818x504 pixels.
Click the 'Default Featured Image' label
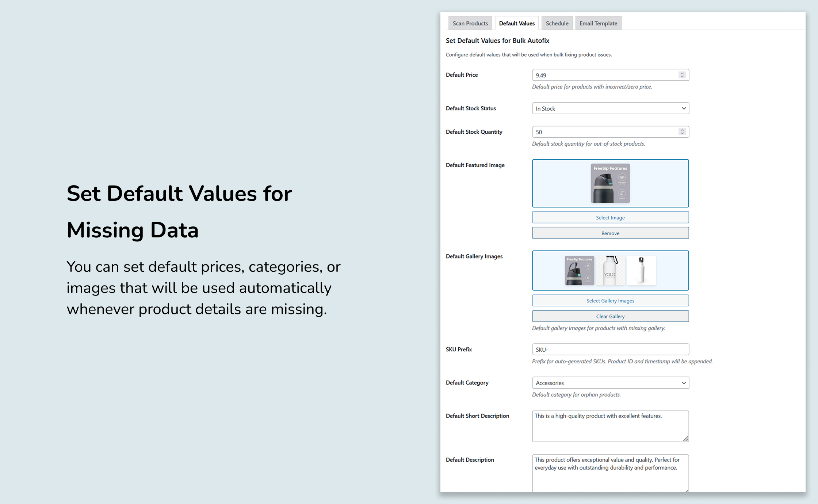475,165
